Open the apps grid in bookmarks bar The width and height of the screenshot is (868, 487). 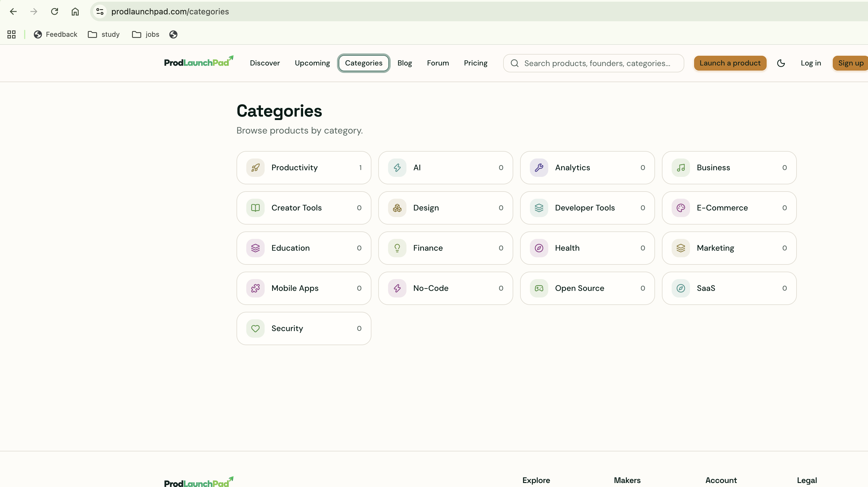pos(11,34)
